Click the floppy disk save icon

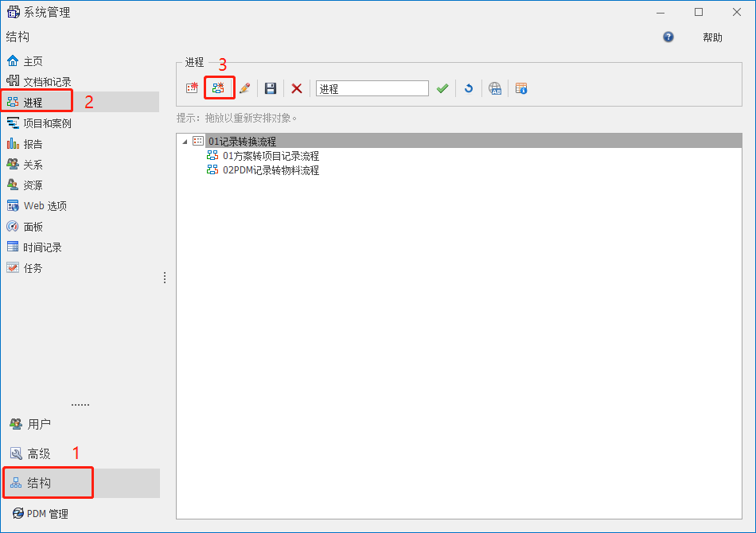pos(271,88)
